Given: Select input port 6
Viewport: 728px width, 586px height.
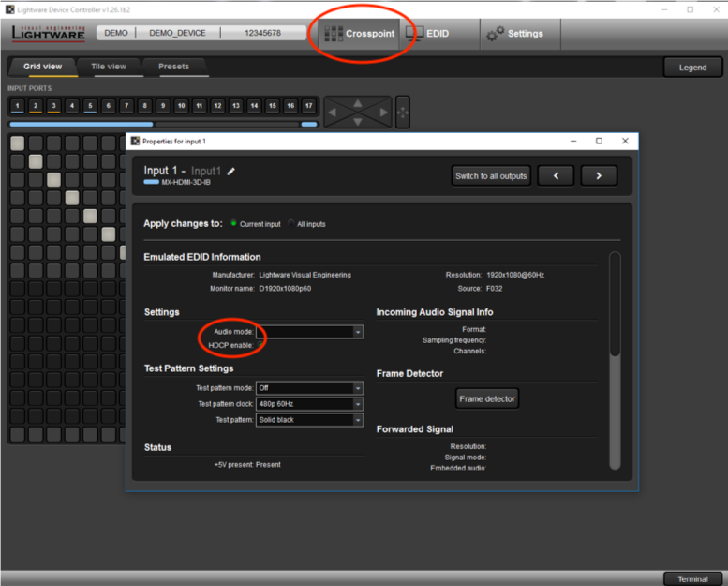Looking at the screenshot, I should click(108, 106).
